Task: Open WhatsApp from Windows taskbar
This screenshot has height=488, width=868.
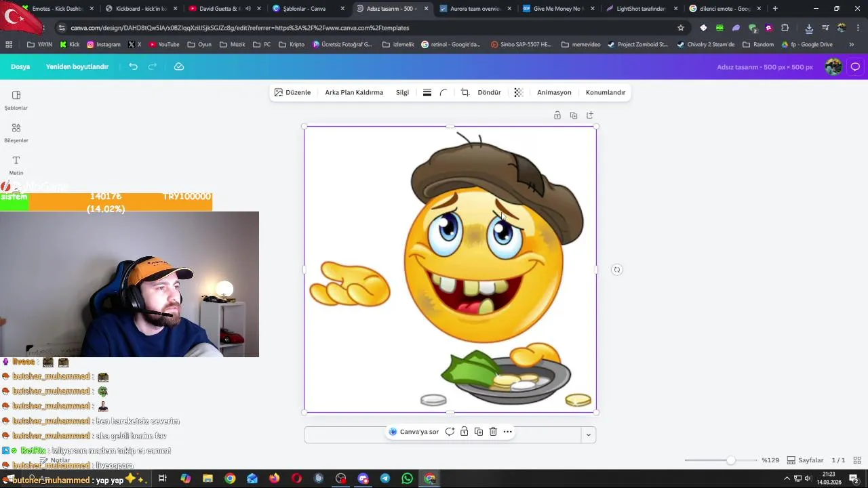Action: pos(408,479)
